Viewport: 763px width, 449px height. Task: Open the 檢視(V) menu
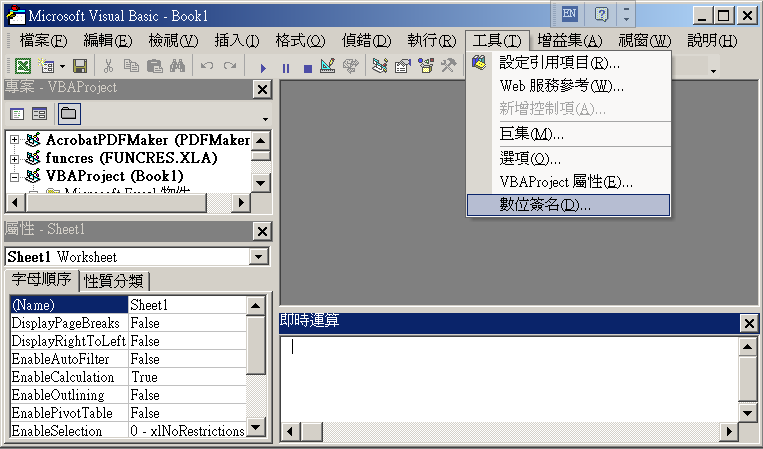pos(173,40)
